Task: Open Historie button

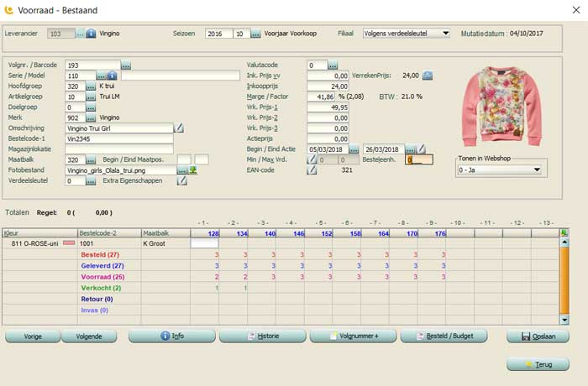Action: tap(262, 336)
